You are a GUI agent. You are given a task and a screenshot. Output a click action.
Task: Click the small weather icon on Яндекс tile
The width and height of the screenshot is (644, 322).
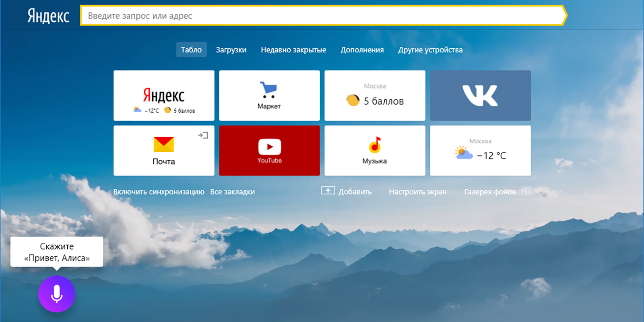137,109
